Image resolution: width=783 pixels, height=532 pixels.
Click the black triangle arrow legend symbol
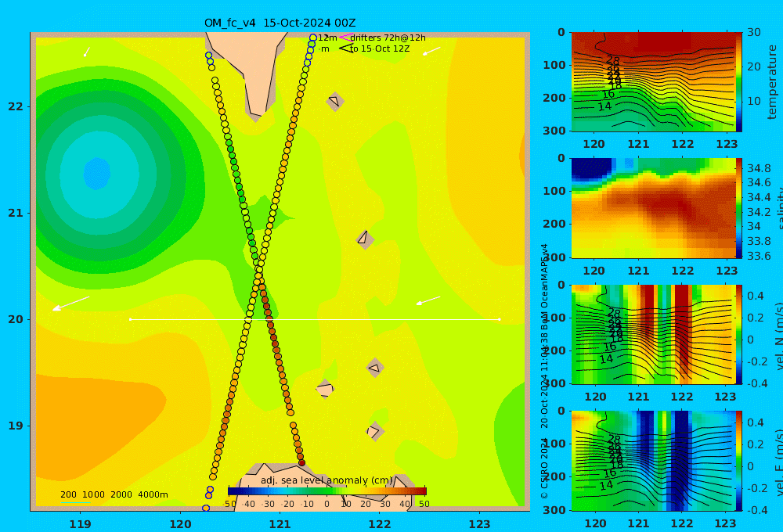tap(346, 49)
